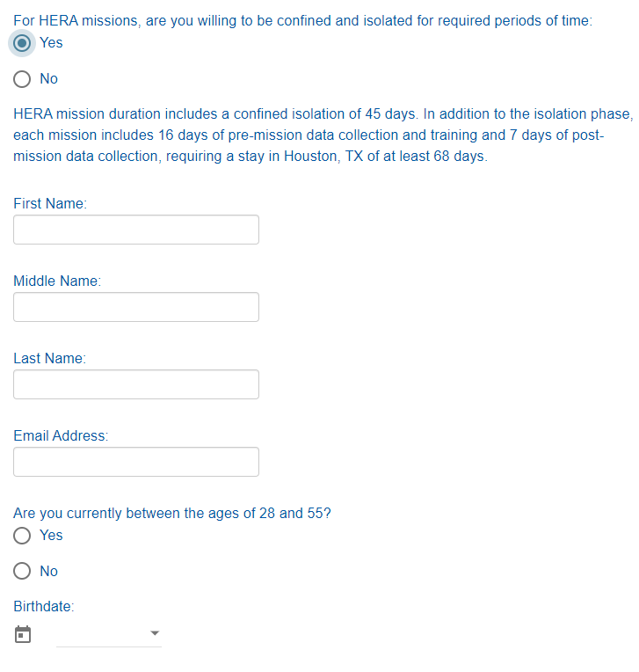Click the "Middle Name:" label text
This screenshot has width=639, height=672.
pos(57,281)
